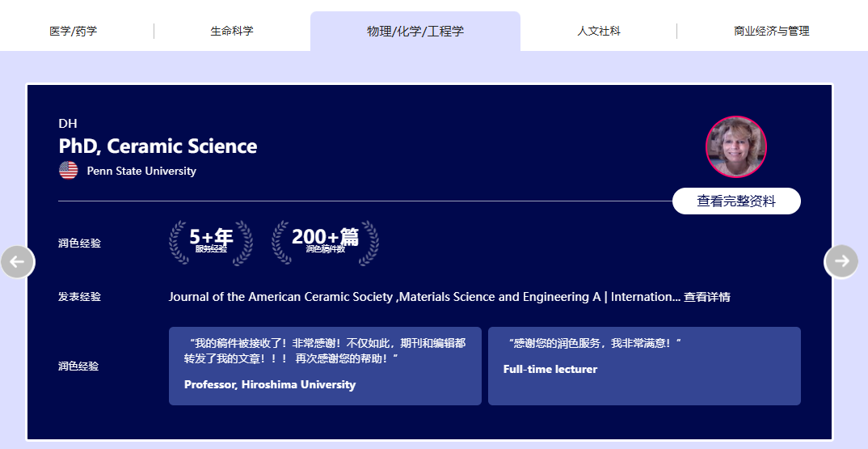The image size is (868, 449).
Task: Click the 5+年 laurel wreath badge
Action: pyautogui.click(x=211, y=242)
